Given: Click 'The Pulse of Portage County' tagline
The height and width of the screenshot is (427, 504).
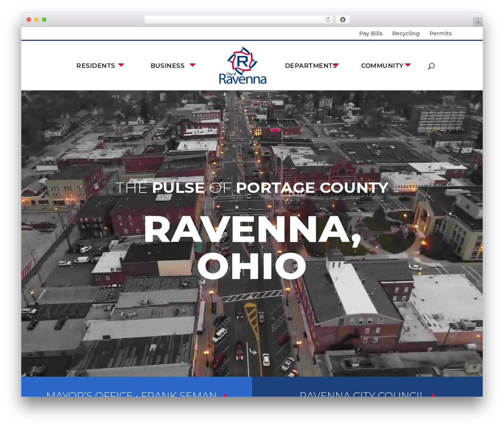Looking at the screenshot, I should [x=252, y=188].
